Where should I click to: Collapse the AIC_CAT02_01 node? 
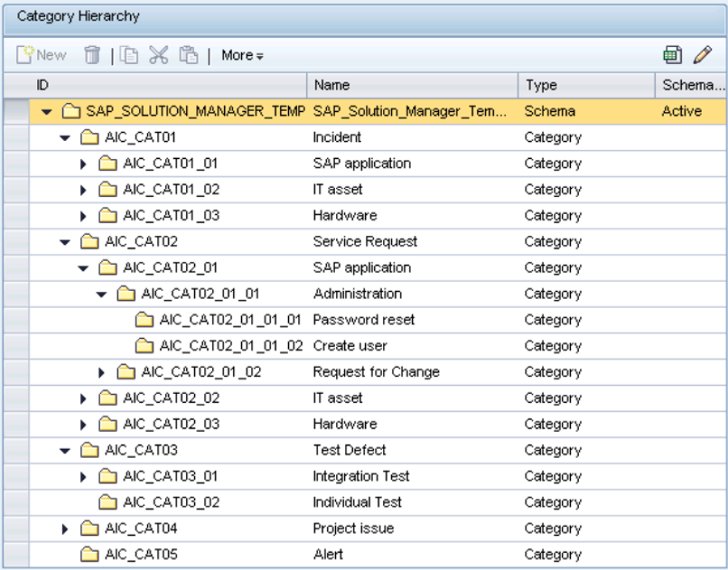83,268
